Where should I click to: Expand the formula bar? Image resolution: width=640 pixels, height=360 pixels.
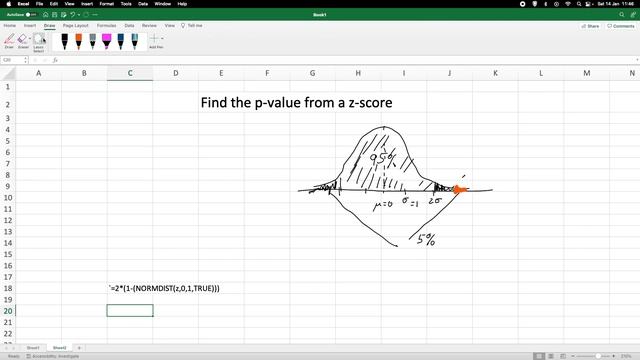(637, 60)
